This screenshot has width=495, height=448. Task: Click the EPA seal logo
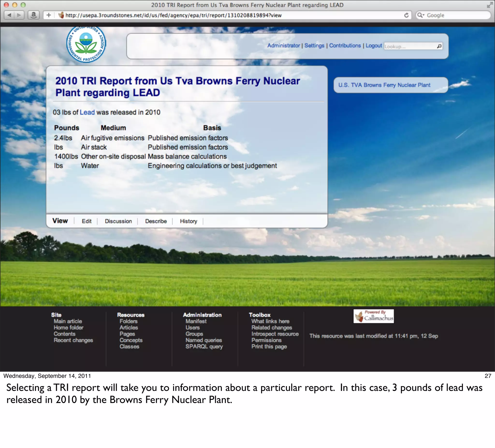click(86, 44)
